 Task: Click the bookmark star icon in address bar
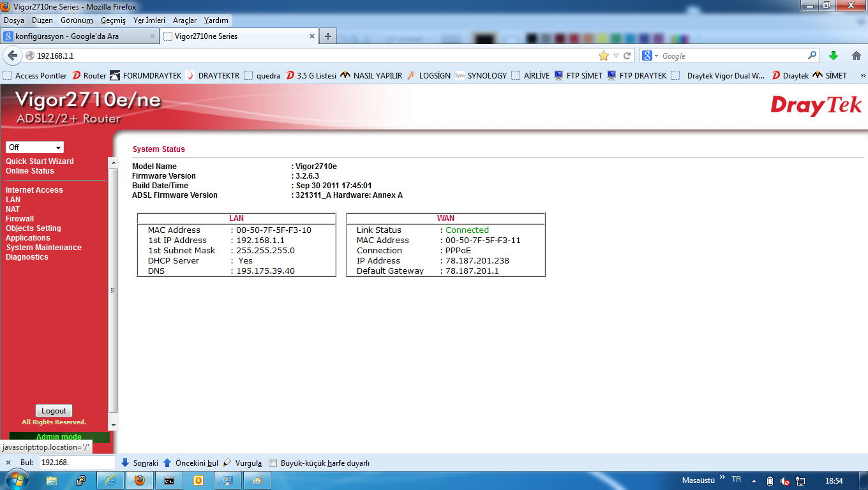pos(603,56)
